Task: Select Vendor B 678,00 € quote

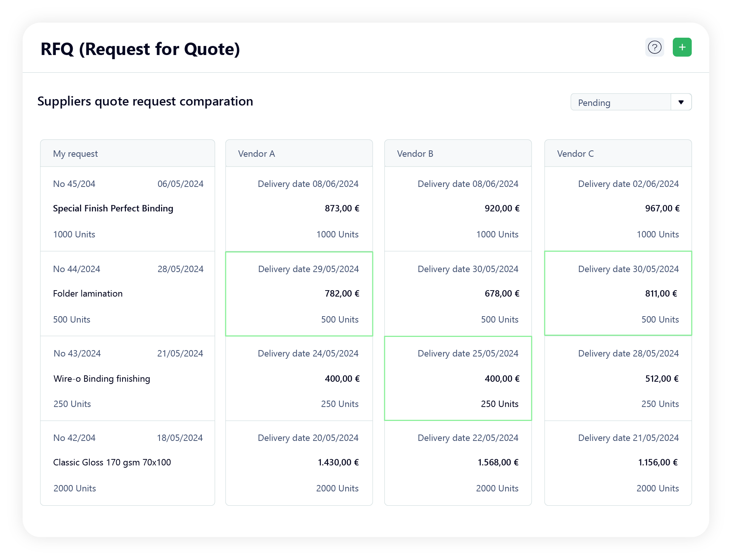Action: click(x=458, y=294)
